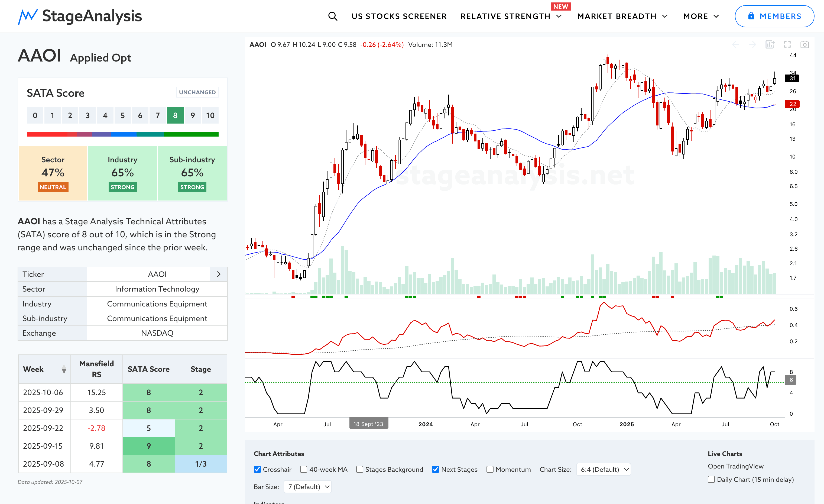Click the add-chart indicator icon
This screenshot has width=824, height=504.
point(770,44)
